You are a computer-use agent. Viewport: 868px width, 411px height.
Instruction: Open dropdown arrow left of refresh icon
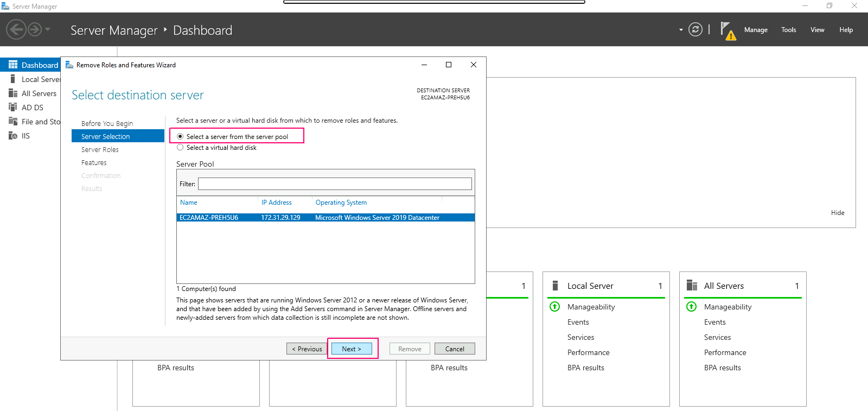point(681,30)
